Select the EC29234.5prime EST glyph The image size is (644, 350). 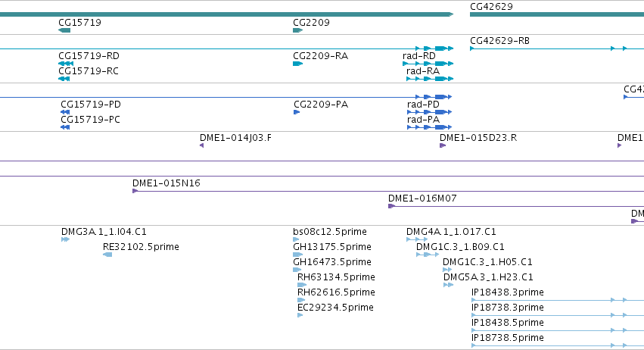300,315
